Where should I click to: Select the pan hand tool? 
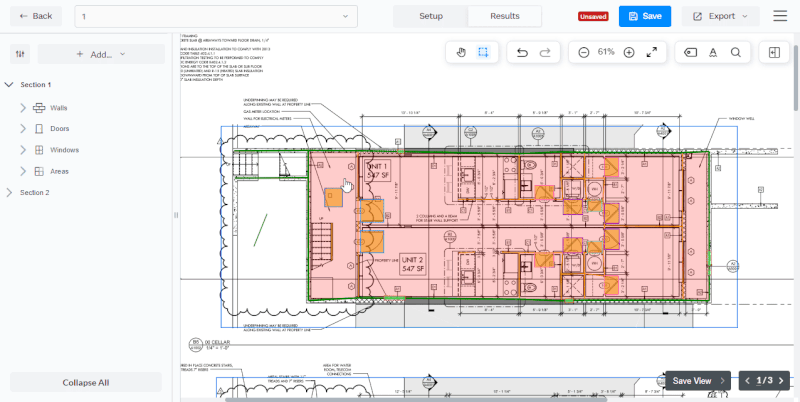461,52
